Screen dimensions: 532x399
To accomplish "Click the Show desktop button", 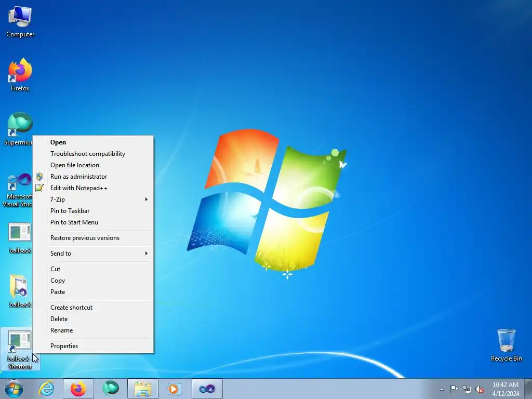I will 529,389.
